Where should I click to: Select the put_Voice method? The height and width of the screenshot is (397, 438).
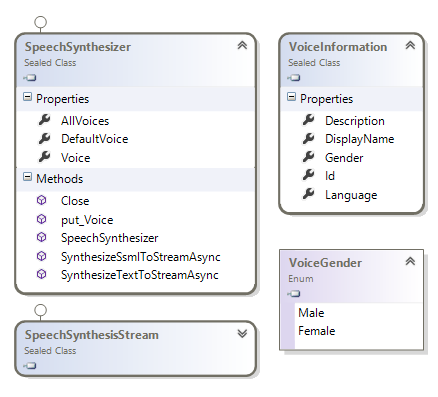tap(87, 220)
